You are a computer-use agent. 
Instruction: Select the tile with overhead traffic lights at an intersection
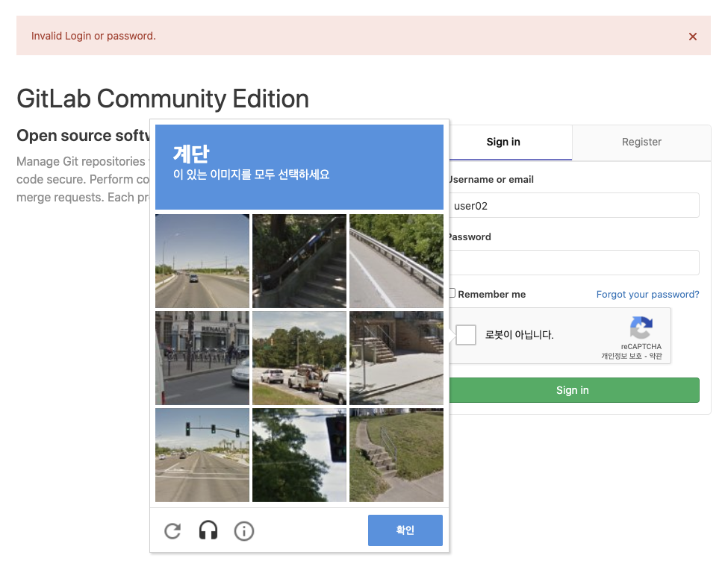click(202, 455)
